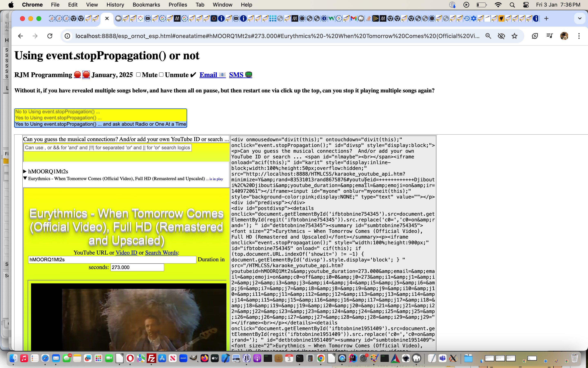Select option asking about Radio or One At a Time
The width and height of the screenshot is (588, 368).
pyautogui.click(x=101, y=124)
